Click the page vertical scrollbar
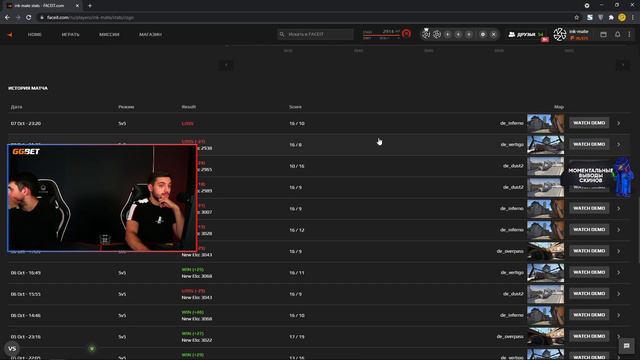 click(638, 231)
